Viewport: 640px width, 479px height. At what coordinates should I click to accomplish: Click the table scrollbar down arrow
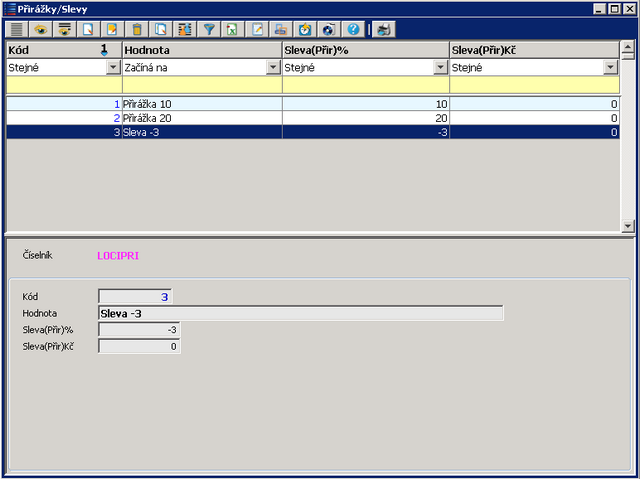pos(628,227)
